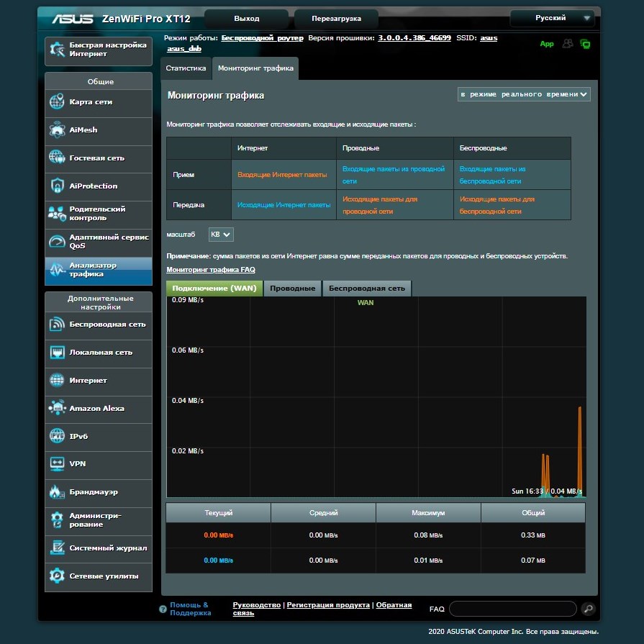Open the Мониторинг трафика FAQ link
This screenshot has width=644, height=644.
tap(210, 270)
